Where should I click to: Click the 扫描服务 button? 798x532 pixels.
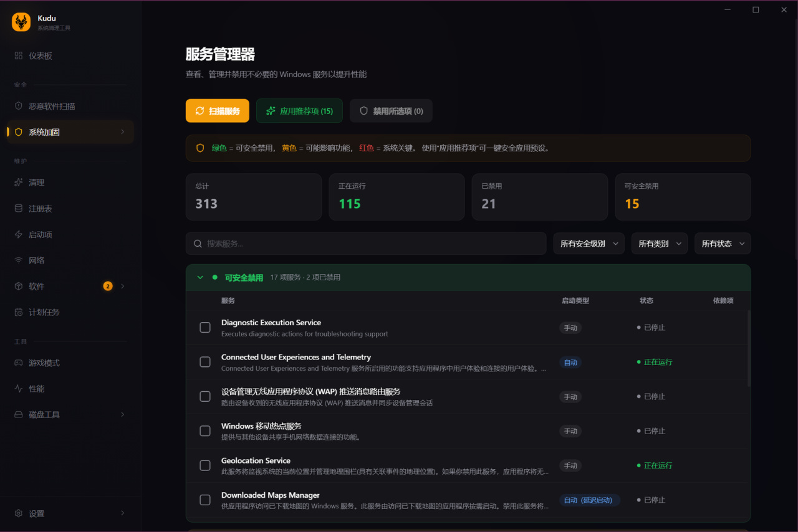(x=218, y=111)
